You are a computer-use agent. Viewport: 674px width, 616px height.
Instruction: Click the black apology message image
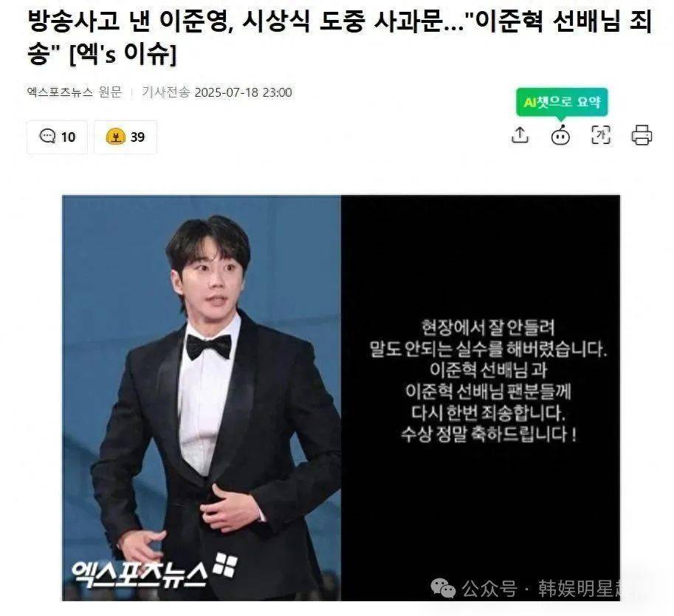481,398
